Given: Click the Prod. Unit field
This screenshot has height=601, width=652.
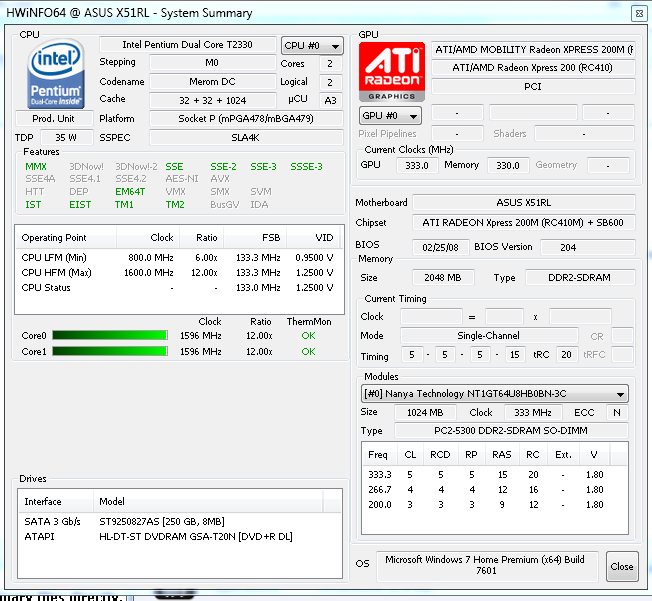Looking at the screenshot, I should point(54,119).
